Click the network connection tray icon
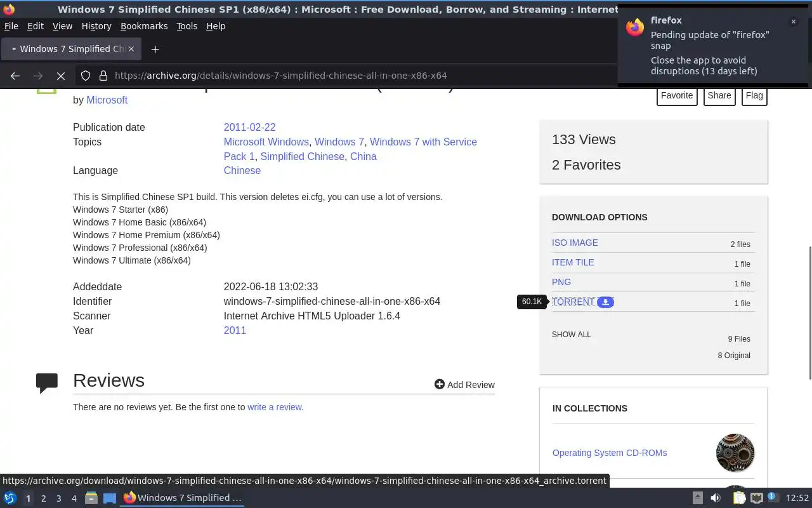This screenshot has height=508, width=812. click(x=757, y=498)
